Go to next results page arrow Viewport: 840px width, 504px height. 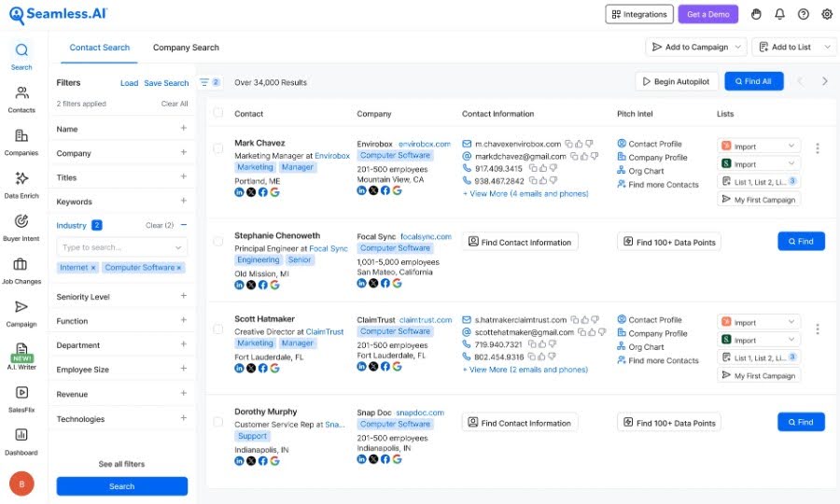point(824,81)
